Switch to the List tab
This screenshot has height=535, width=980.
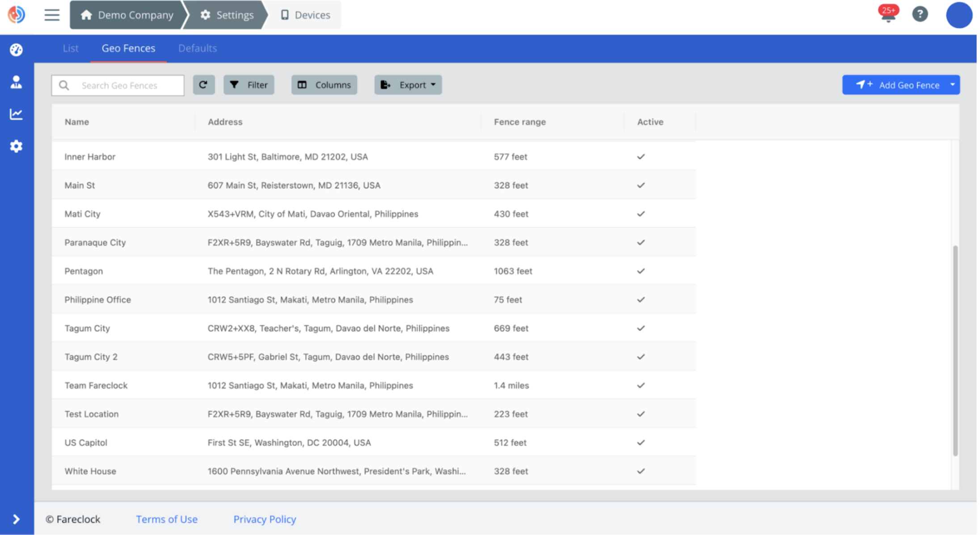tap(70, 48)
